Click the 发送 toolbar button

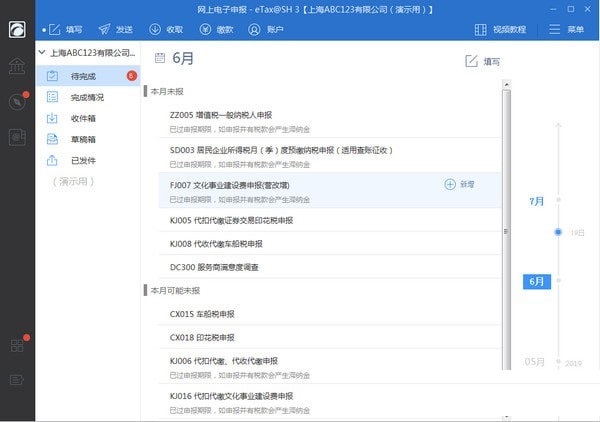[x=116, y=29]
